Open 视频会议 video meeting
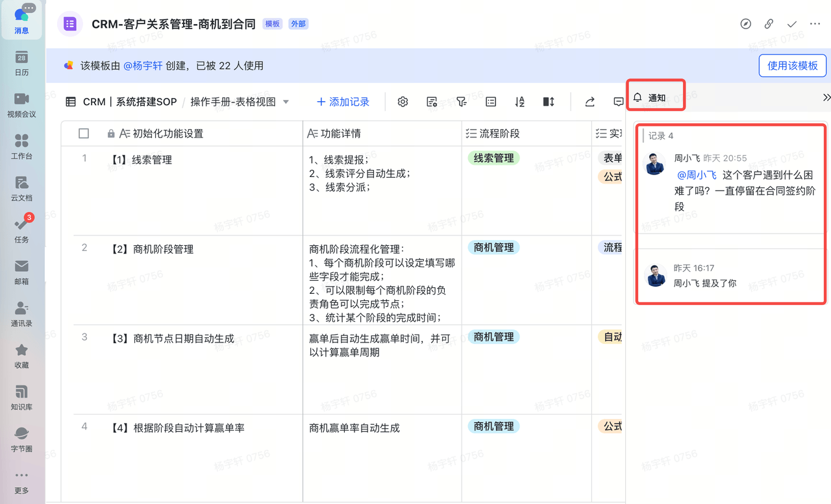 (x=21, y=104)
